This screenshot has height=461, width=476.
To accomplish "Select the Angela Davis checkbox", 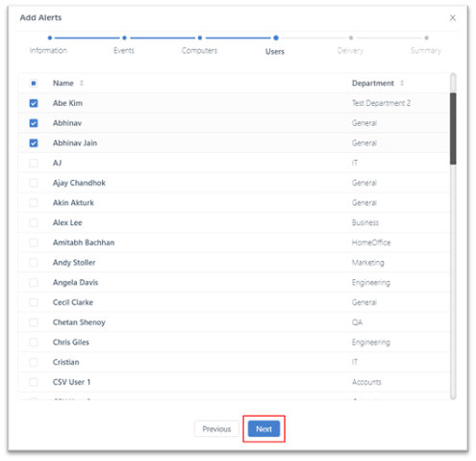I will point(34,282).
